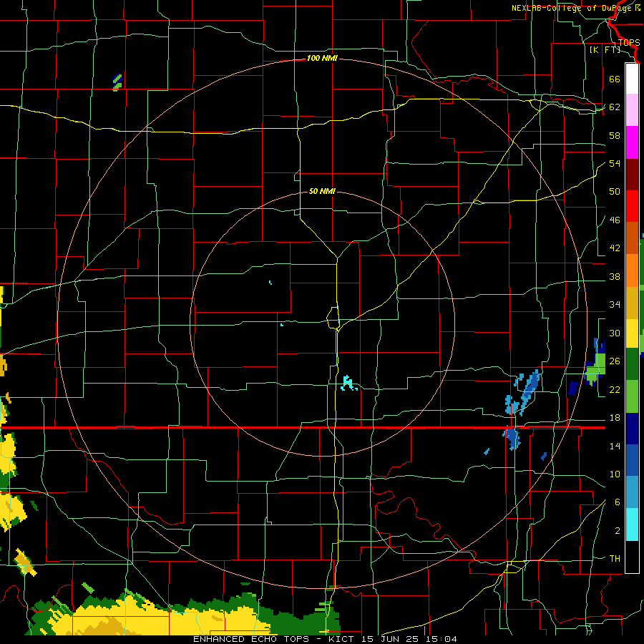The image size is (644, 644).
Task: Click the '50' scale value in legend
Action: [x=615, y=191]
